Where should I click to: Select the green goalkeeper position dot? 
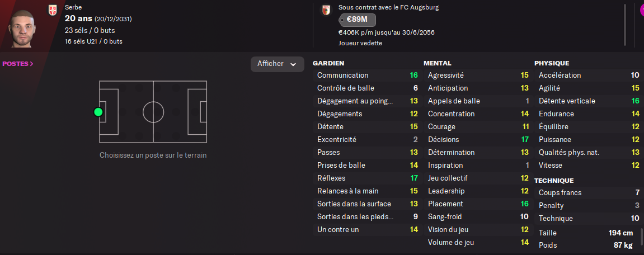98,112
